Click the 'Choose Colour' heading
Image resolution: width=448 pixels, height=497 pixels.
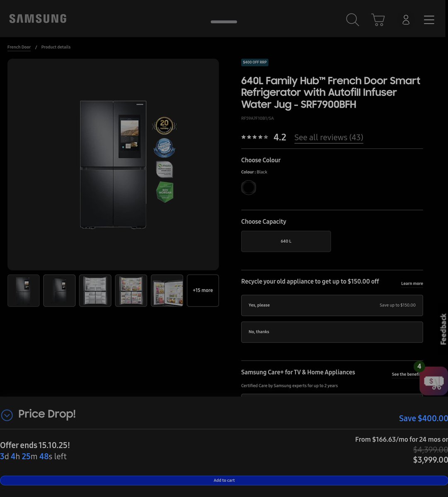pos(261,160)
